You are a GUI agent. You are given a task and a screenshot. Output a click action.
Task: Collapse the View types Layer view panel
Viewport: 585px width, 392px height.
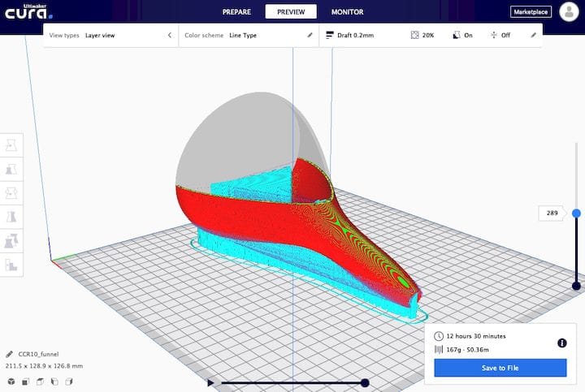pos(169,36)
